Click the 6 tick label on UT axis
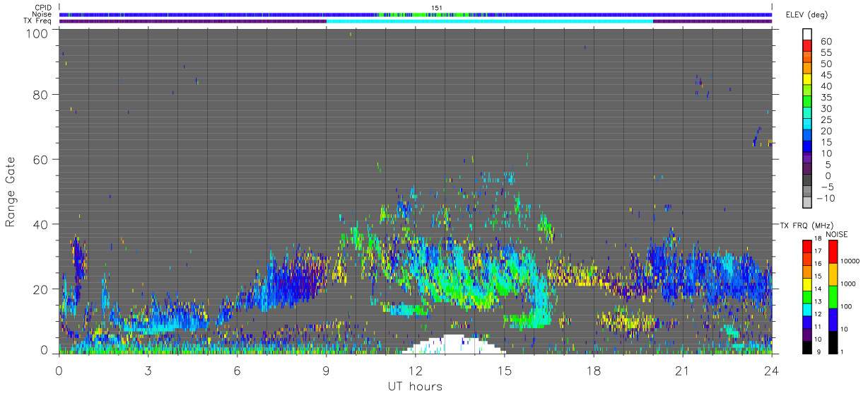The width and height of the screenshot is (868, 401). coord(237,370)
